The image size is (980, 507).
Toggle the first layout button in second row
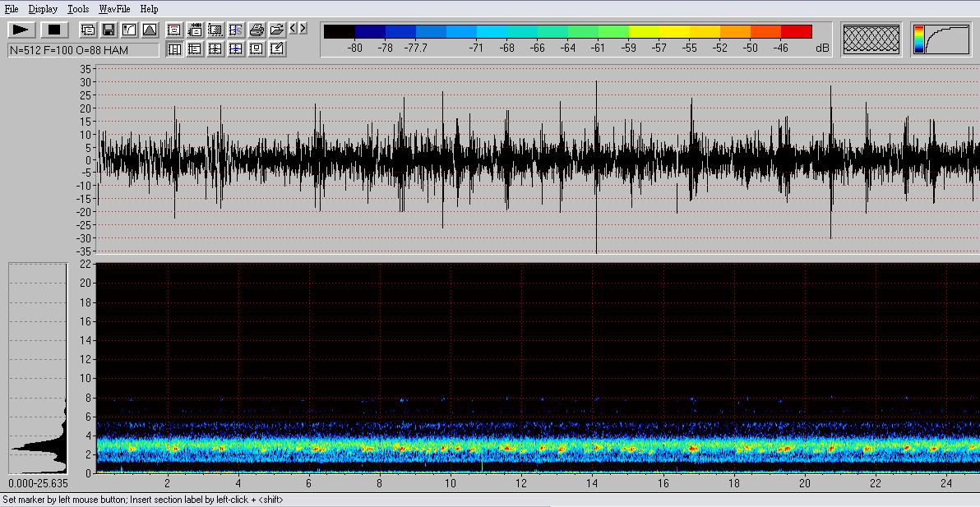click(x=174, y=49)
